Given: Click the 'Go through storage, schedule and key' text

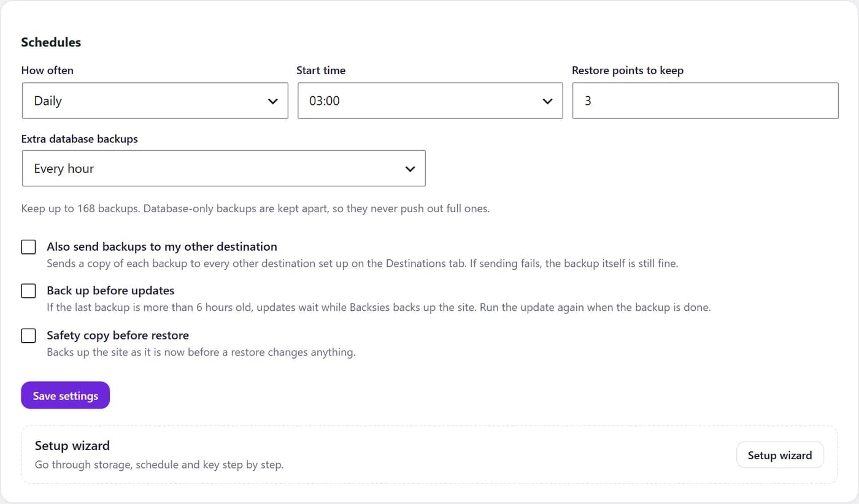Looking at the screenshot, I should tap(159, 464).
